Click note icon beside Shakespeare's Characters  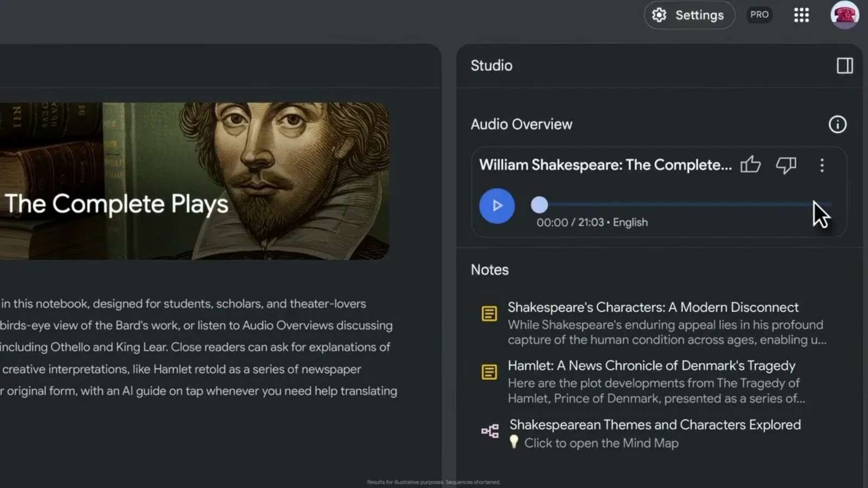489,313
